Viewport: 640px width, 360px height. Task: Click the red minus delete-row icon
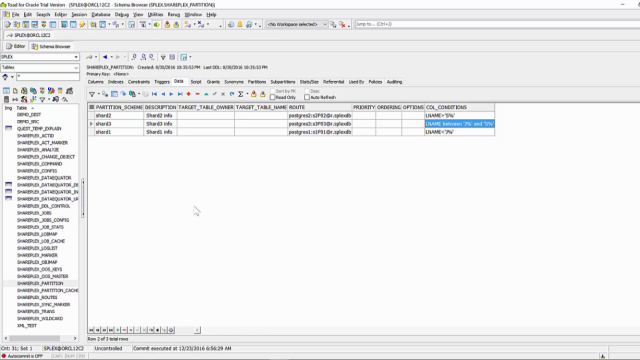pyautogui.click(x=198, y=94)
